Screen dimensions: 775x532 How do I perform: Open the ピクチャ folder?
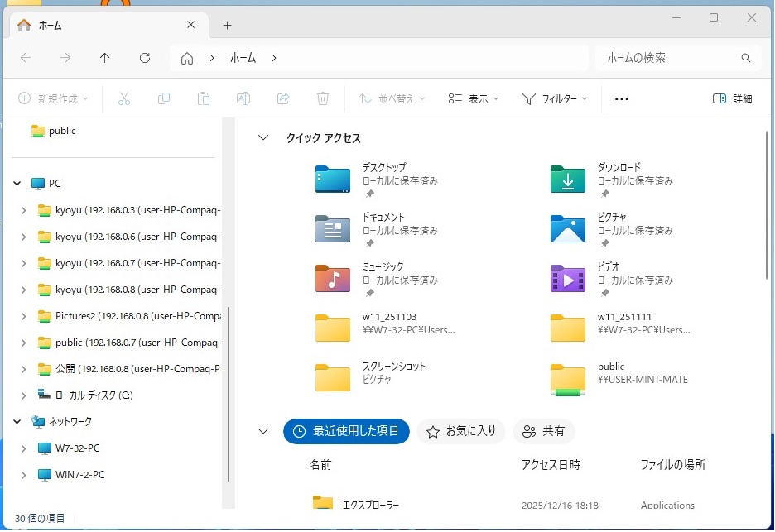(568, 229)
